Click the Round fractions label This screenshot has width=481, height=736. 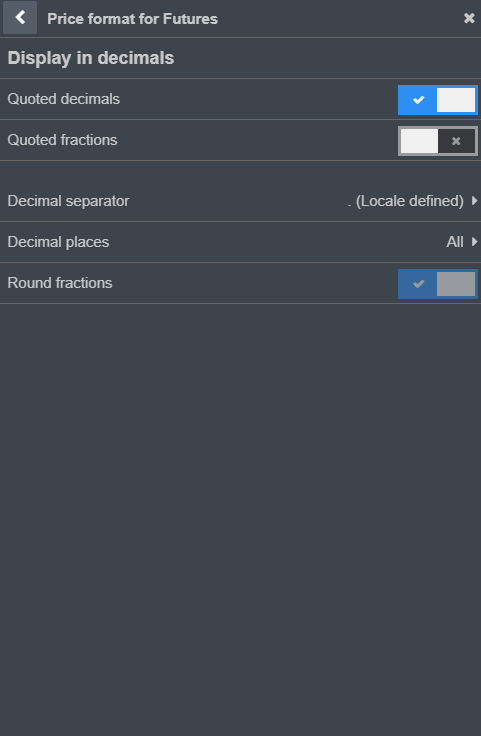[60, 283]
